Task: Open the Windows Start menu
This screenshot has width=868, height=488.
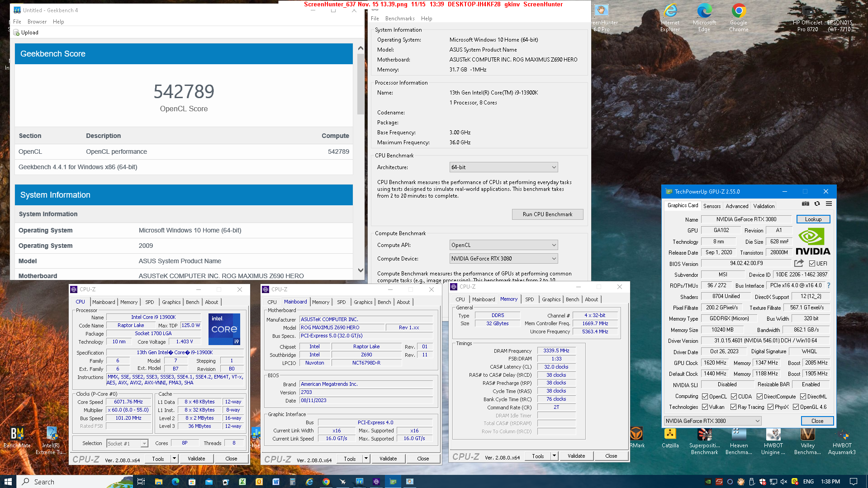Action: coord(8,482)
